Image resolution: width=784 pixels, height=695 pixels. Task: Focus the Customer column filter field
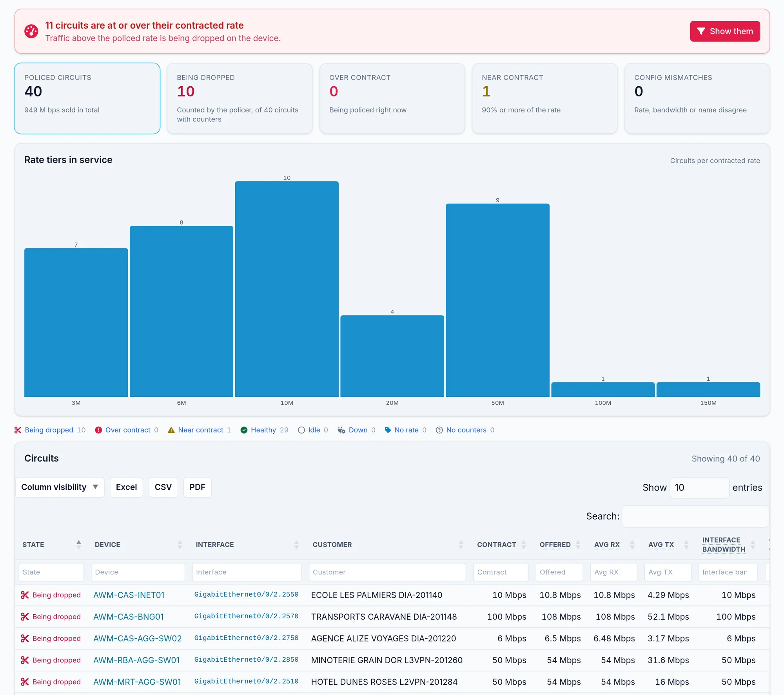pos(387,572)
